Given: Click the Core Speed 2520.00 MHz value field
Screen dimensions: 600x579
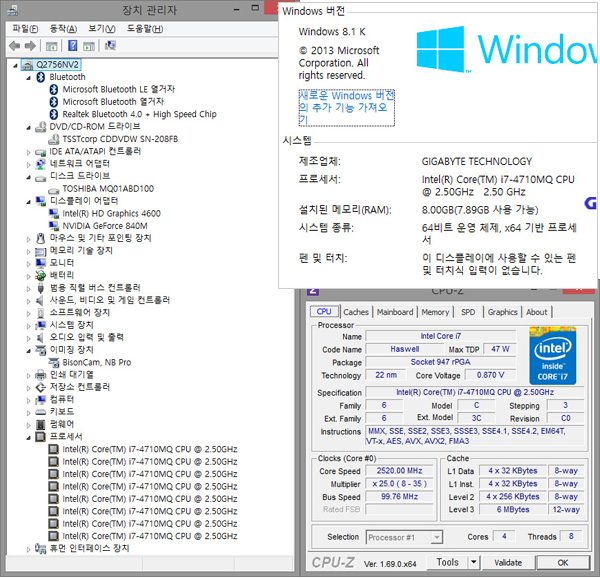Looking at the screenshot, I should (x=399, y=471).
